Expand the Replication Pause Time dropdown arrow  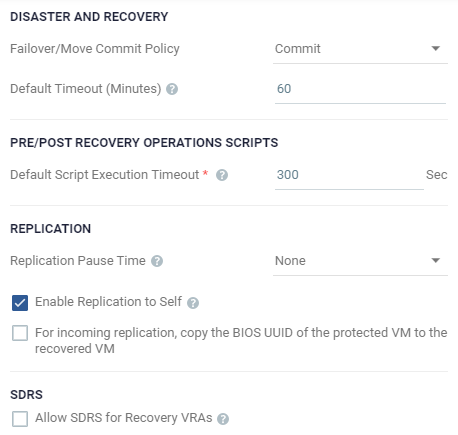tap(436, 260)
